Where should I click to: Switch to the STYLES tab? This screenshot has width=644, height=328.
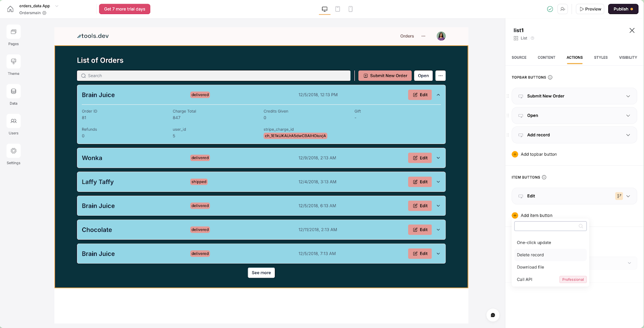(601, 58)
